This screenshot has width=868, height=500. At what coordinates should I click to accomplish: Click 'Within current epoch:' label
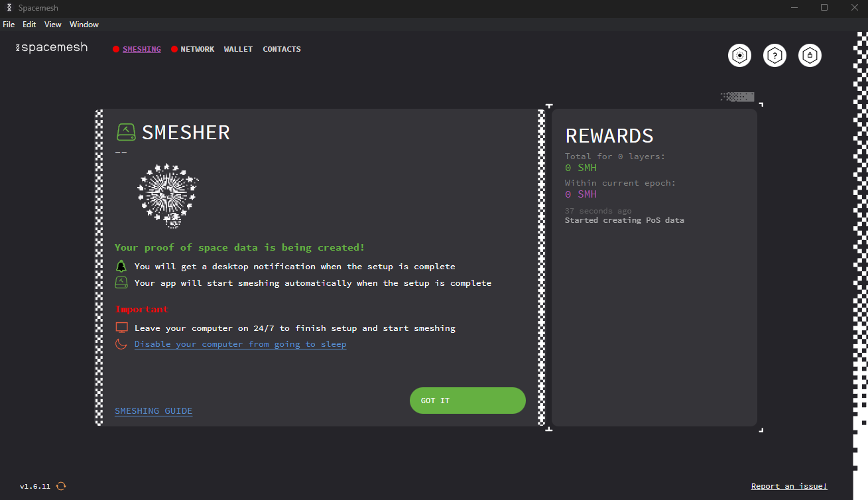621,183
